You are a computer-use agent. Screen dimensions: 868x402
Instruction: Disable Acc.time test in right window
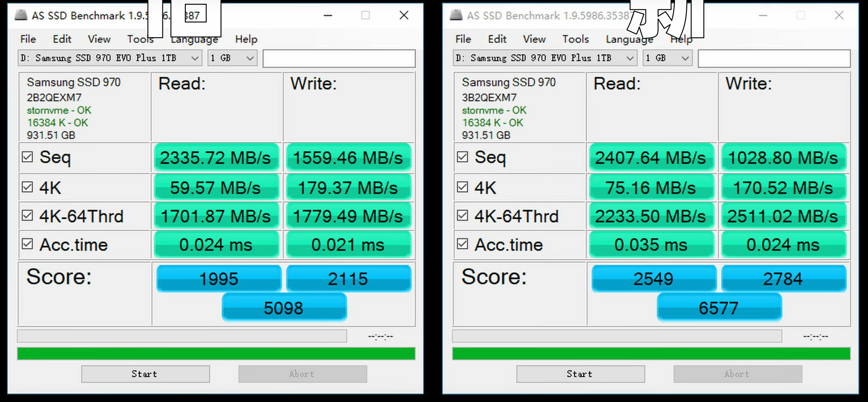(462, 244)
